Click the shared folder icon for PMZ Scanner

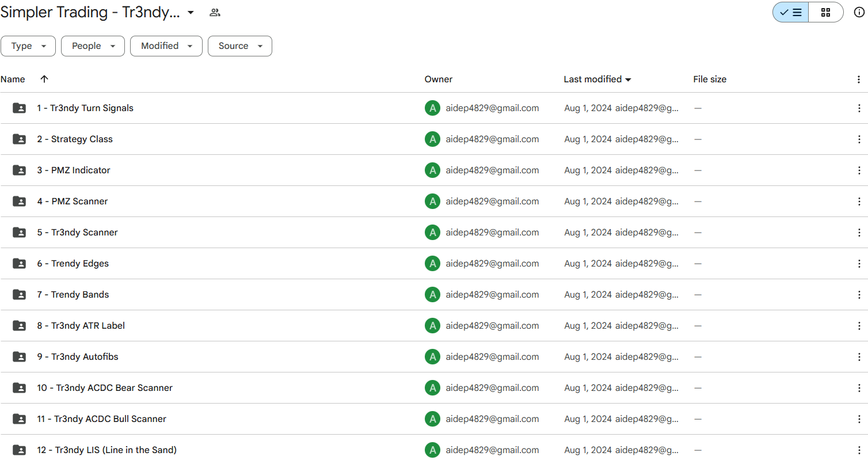(x=19, y=202)
